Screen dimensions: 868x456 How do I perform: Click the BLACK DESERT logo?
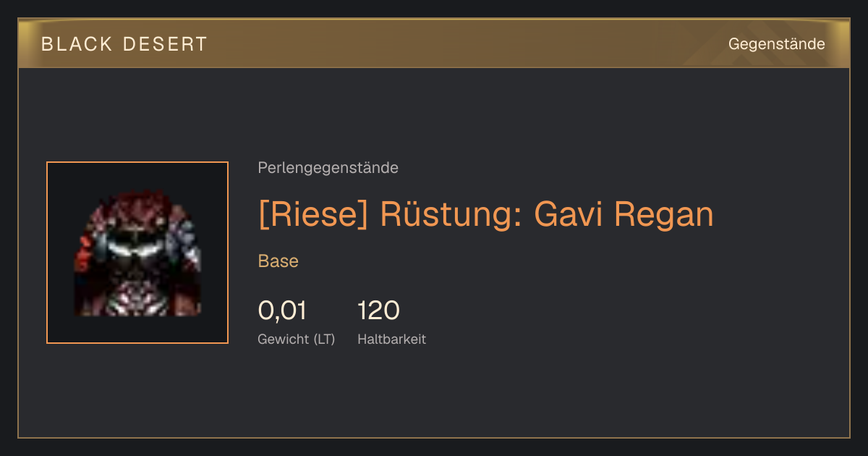pos(124,44)
